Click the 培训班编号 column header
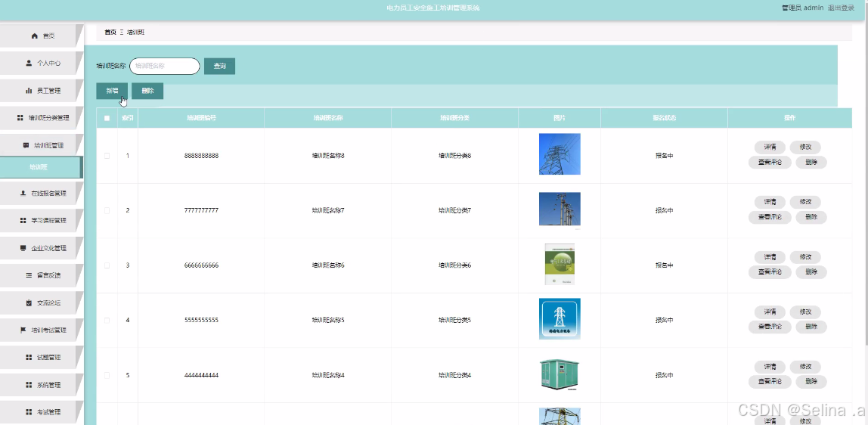The height and width of the screenshot is (425, 868). click(x=201, y=118)
